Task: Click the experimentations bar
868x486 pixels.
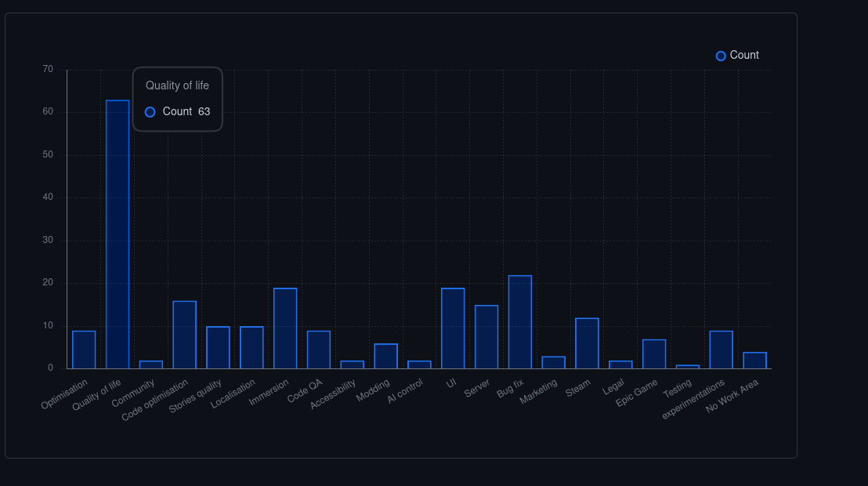Action: (x=721, y=350)
